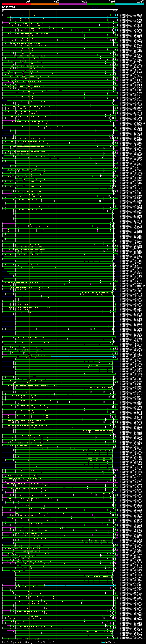Select hit label UniRef100_B6KME4
146x644 pixels.
click(131, 85)
